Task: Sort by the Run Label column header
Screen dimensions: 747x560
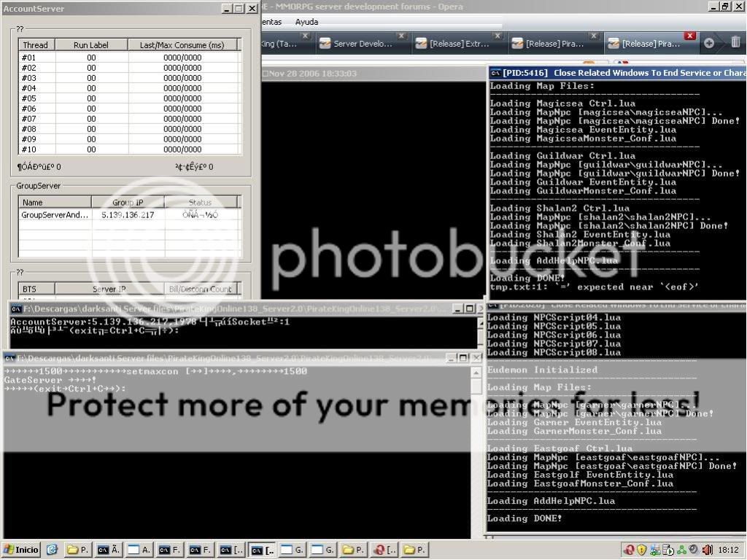Action: tap(91, 45)
